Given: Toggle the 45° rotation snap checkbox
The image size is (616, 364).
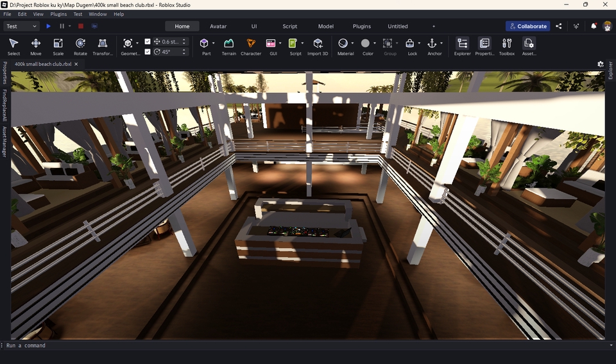Looking at the screenshot, I should pos(148,52).
